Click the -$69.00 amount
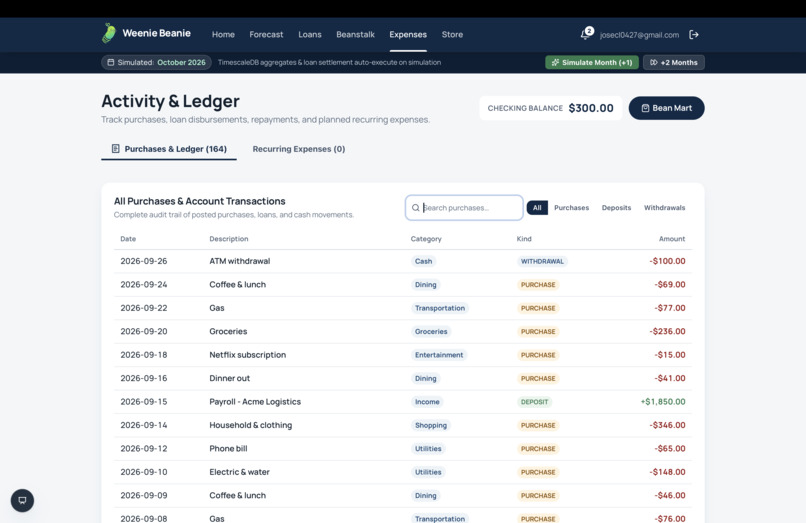806x523 pixels. 670,284
